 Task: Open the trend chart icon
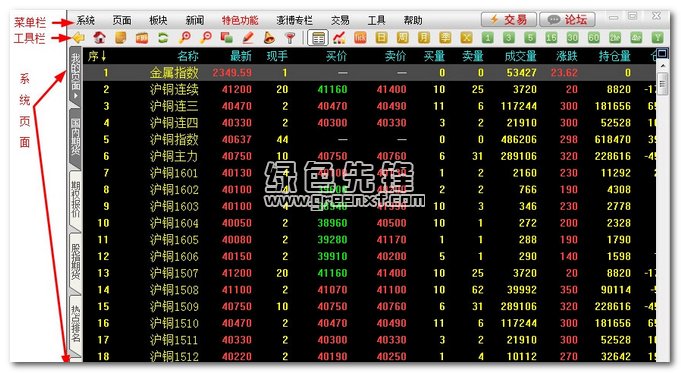point(339,38)
